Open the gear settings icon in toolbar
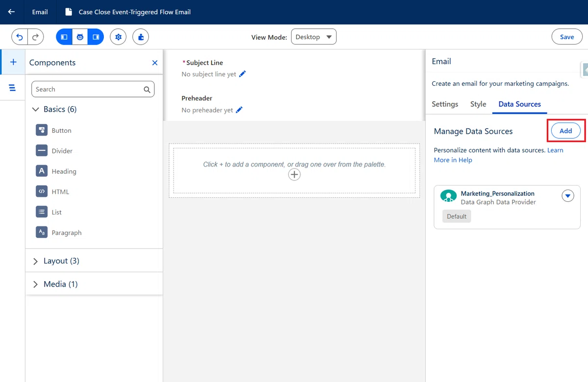This screenshot has height=382, width=588. [x=118, y=37]
